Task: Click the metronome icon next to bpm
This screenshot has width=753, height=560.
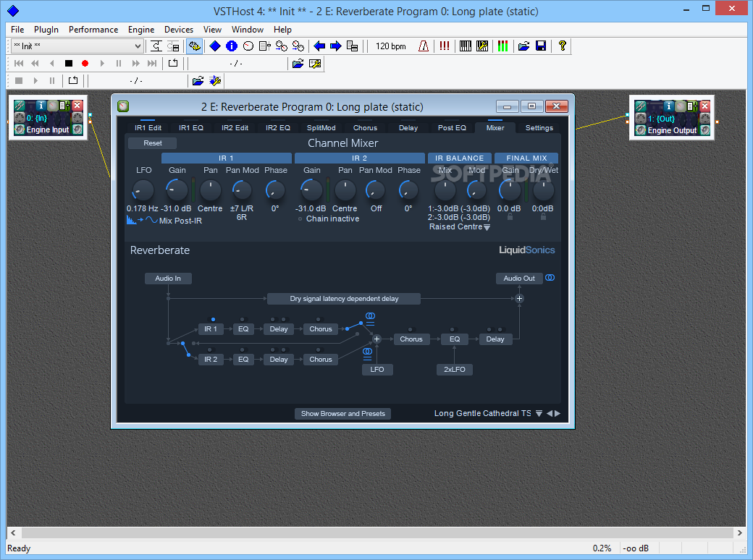Action: pyautogui.click(x=423, y=46)
